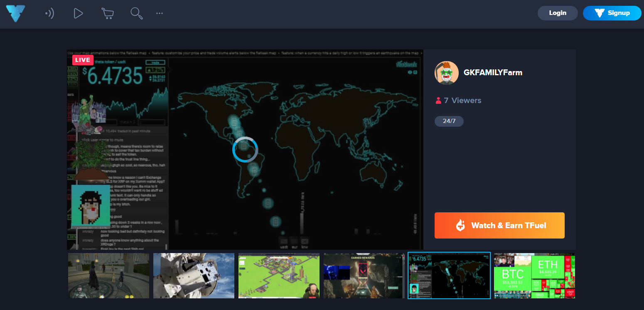Open the three-dot more menu
Viewport: 644px width, 310px height.
click(x=160, y=13)
